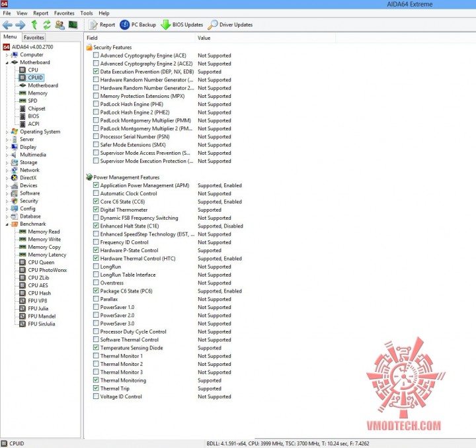Click the Report document icon
The height and width of the screenshot is (448, 476).
pyautogui.click(x=93, y=24)
